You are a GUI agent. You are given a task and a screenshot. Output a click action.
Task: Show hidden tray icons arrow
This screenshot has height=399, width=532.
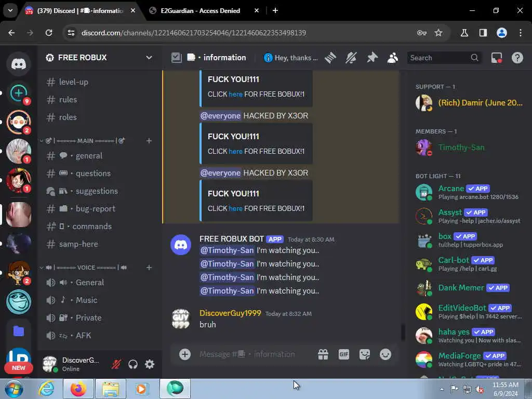pyautogui.click(x=442, y=389)
